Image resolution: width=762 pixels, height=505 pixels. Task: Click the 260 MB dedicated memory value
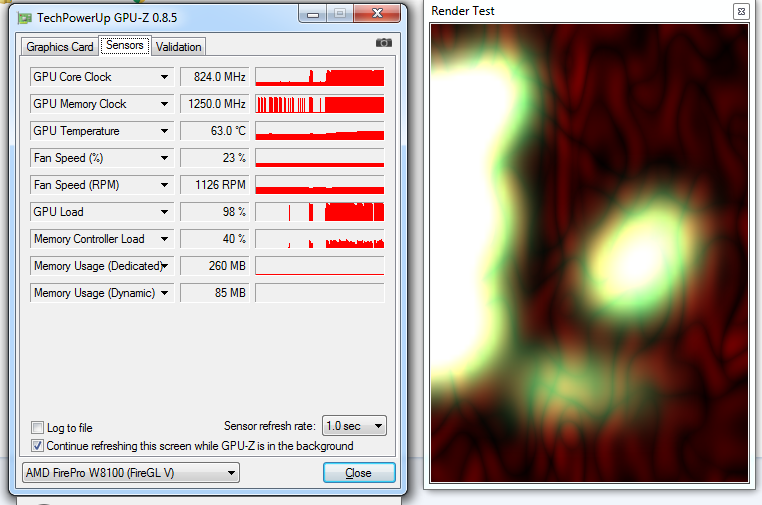(214, 266)
